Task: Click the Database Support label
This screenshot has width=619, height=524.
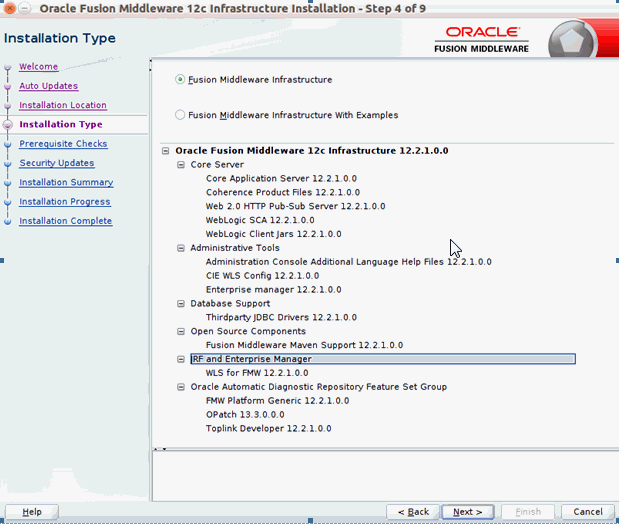Action: point(230,304)
